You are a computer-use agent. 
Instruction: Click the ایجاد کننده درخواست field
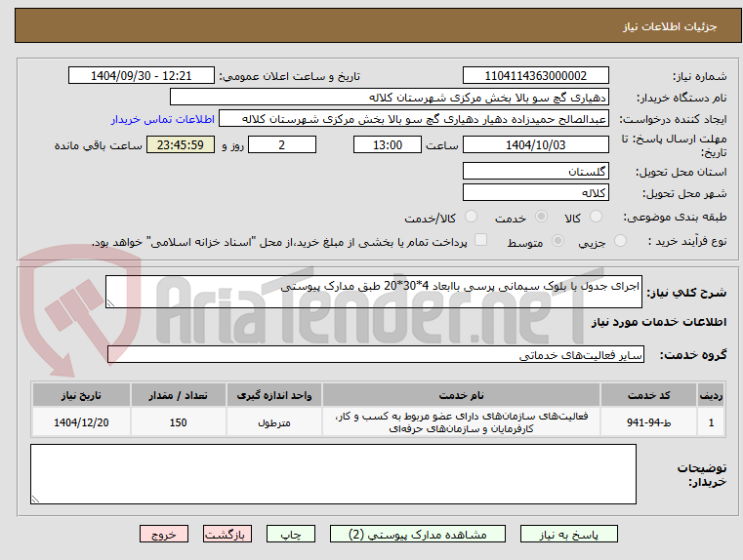[414, 119]
